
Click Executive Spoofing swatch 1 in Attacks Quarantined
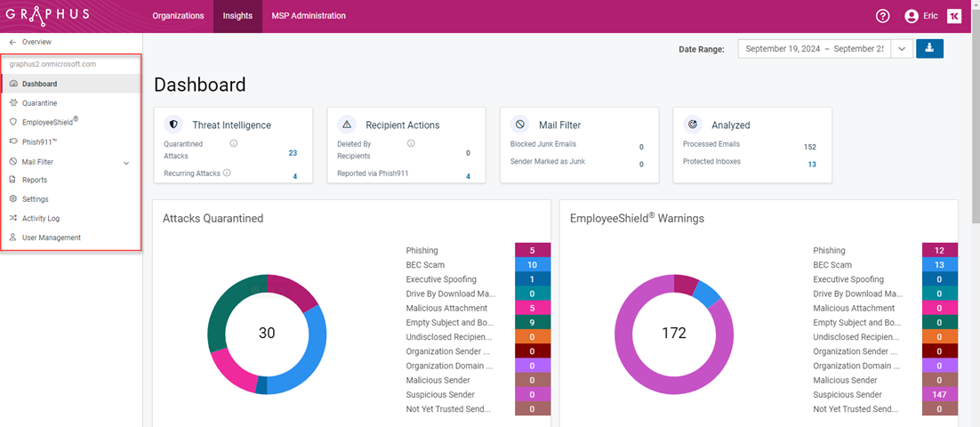point(533,278)
